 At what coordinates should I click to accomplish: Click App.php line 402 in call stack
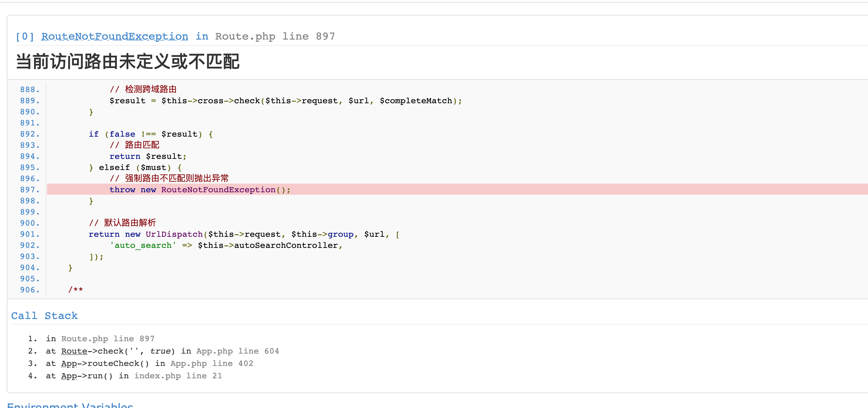(x=212, y=363)
